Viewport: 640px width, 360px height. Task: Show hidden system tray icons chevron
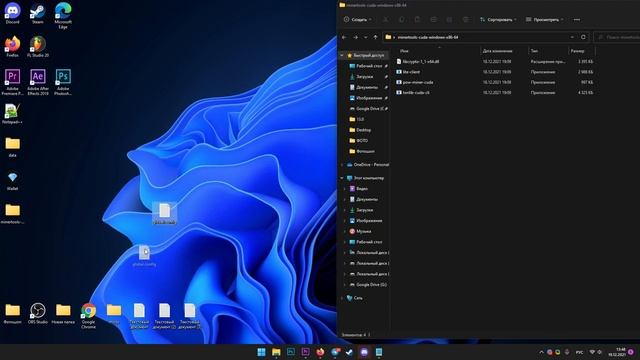tap(541, 352)
